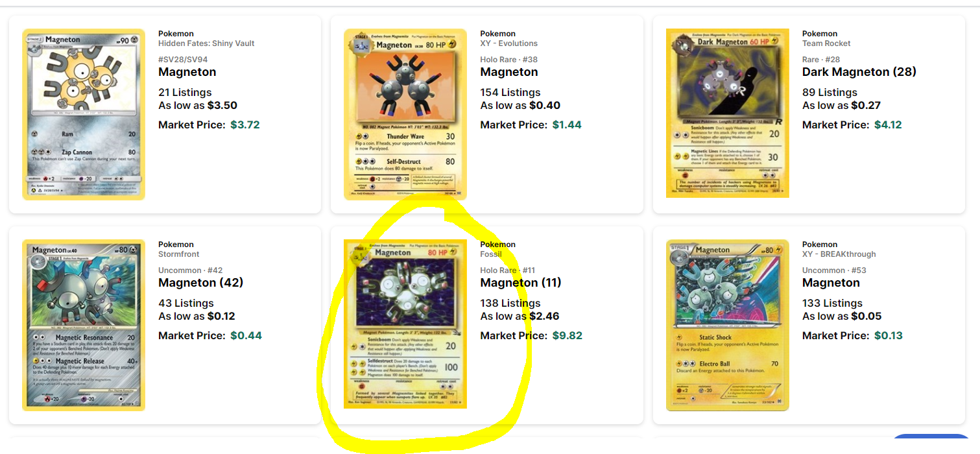Select the Team Rocket set name
The height and width of the screenshot is (454, 980).
826,43
